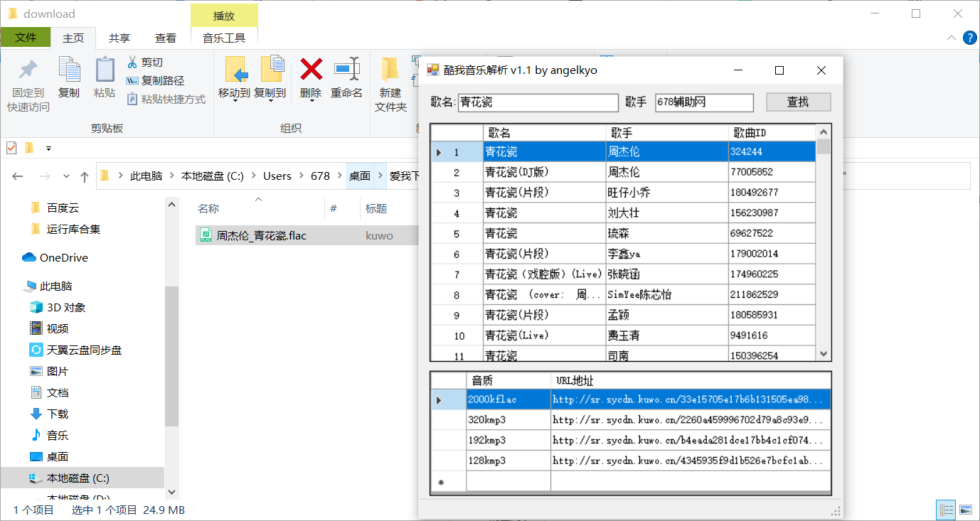The width and height of the screenshot is (980, 521).
Task: Switch to the 音乐工具 ribbon tab
Action: point(224,38)
